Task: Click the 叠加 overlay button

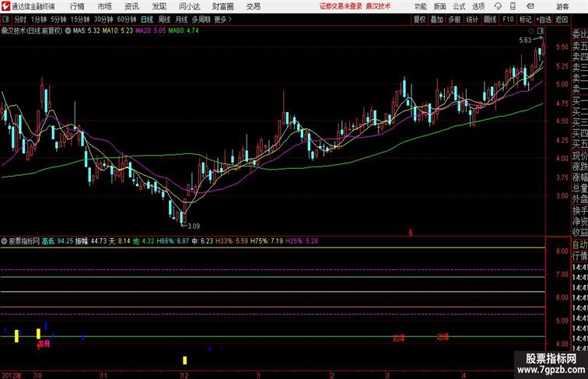Action: click(x=437, y=19)
